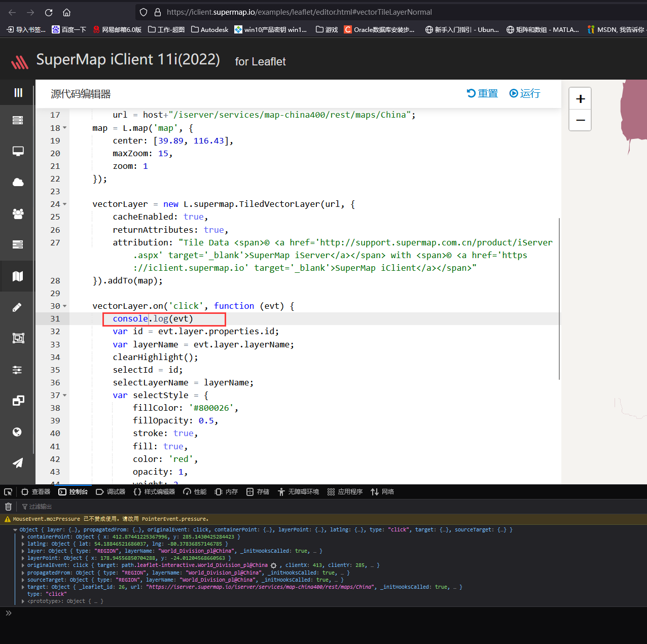Click the 导入书签 import bookmarks item

[x=26, y=29]
